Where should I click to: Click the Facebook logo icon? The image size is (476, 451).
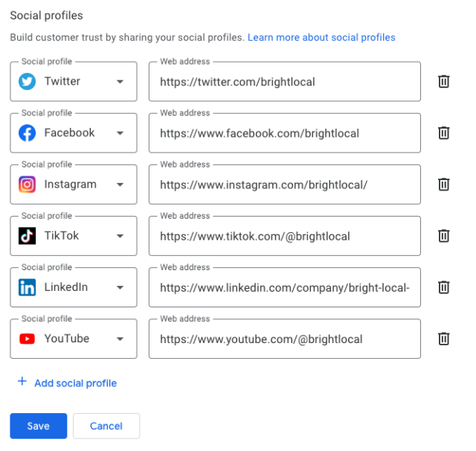27,133
